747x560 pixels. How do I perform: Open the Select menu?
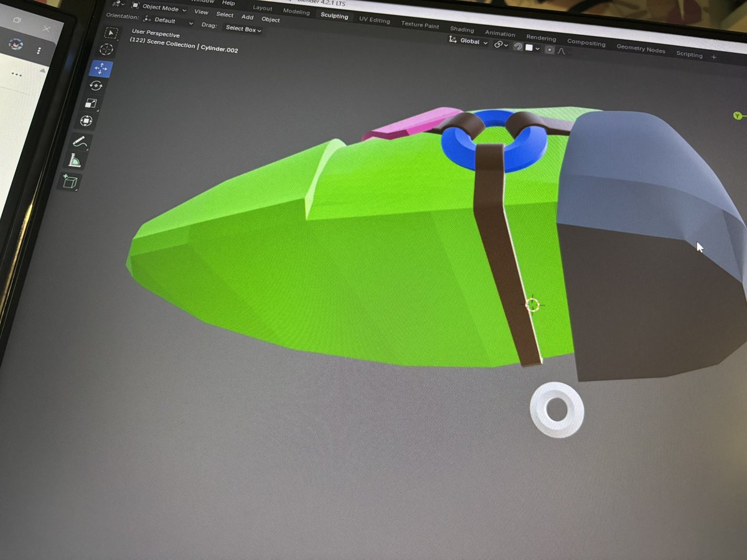[225, 14]
